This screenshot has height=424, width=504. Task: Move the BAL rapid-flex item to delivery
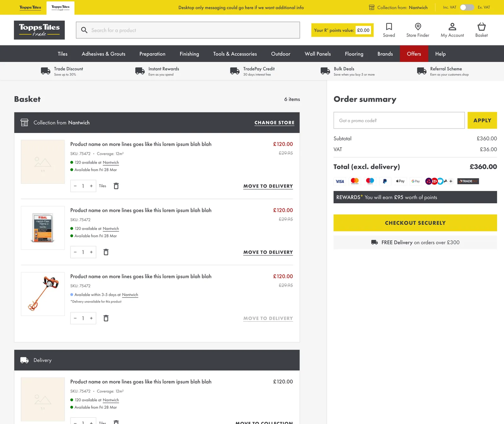pyautogui.click(x=268, y=252)
